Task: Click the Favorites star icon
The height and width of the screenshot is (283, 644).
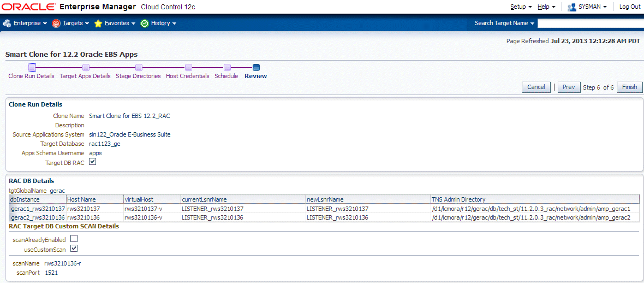Action: pyautogui.click(x=98, y=23)
